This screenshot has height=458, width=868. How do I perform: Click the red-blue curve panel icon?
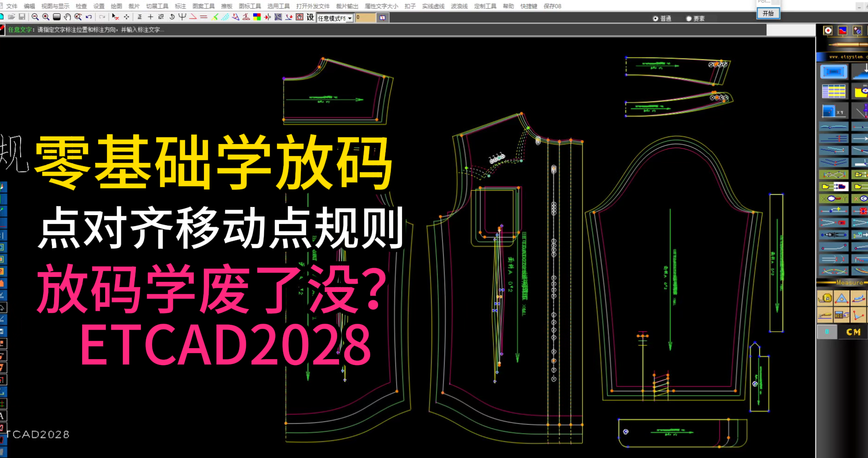click(842, 30)
